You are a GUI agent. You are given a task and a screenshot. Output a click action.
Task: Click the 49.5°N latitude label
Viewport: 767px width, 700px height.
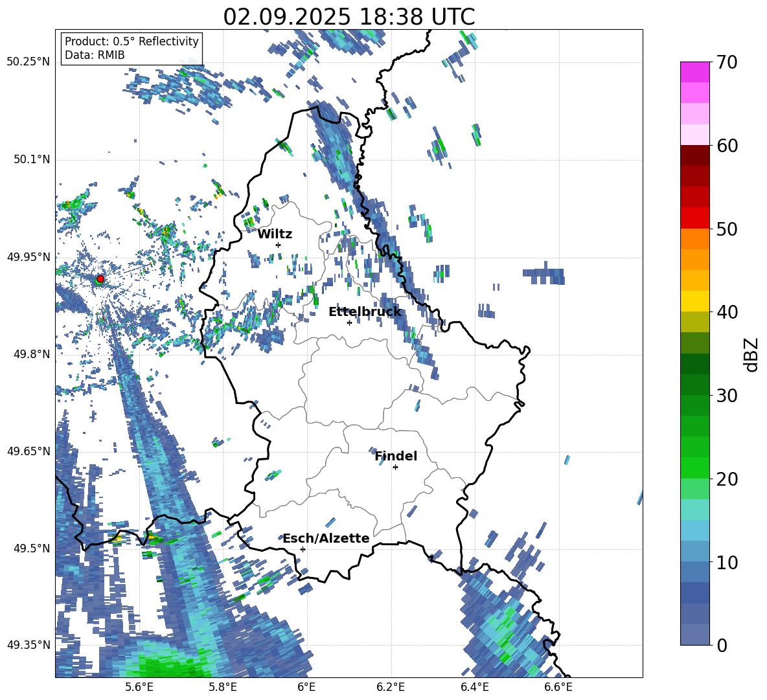click(x=31, y=548)
